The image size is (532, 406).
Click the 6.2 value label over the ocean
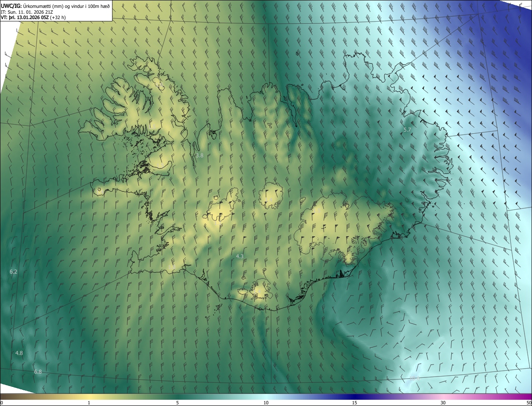(x=13, y=272)
